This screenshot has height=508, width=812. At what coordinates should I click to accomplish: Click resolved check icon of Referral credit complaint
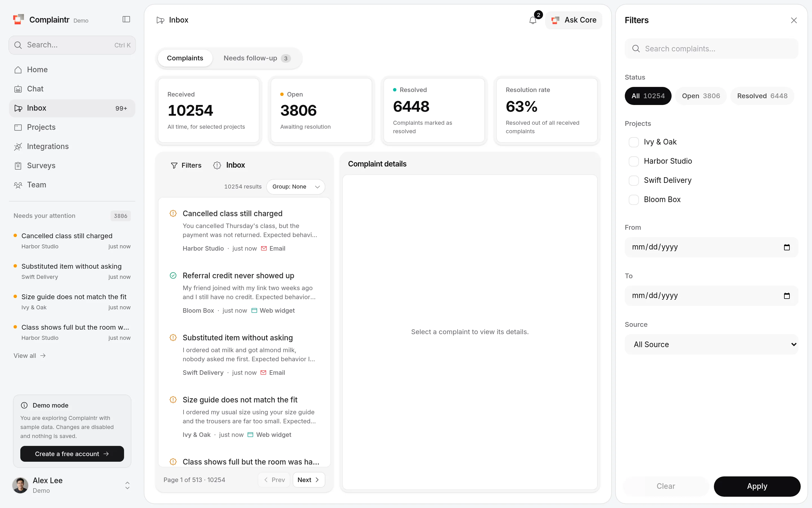pyautogui.click(x=173, y=275)
